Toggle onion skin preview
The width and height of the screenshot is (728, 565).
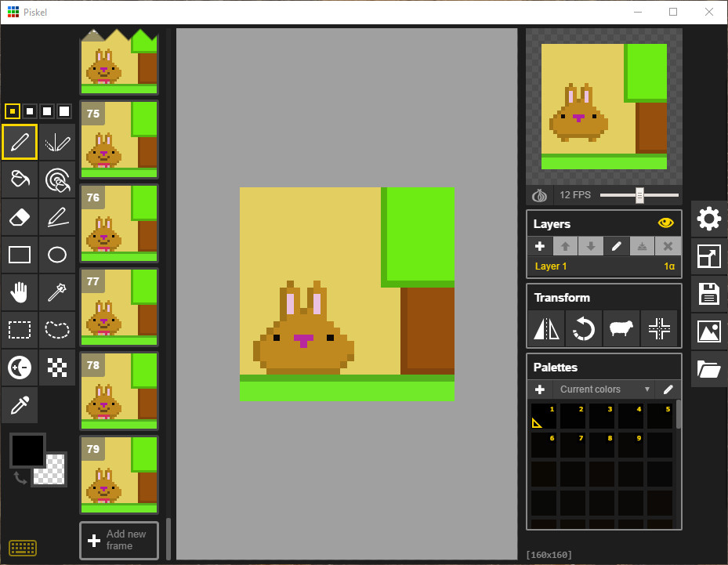tap(539, 195)
